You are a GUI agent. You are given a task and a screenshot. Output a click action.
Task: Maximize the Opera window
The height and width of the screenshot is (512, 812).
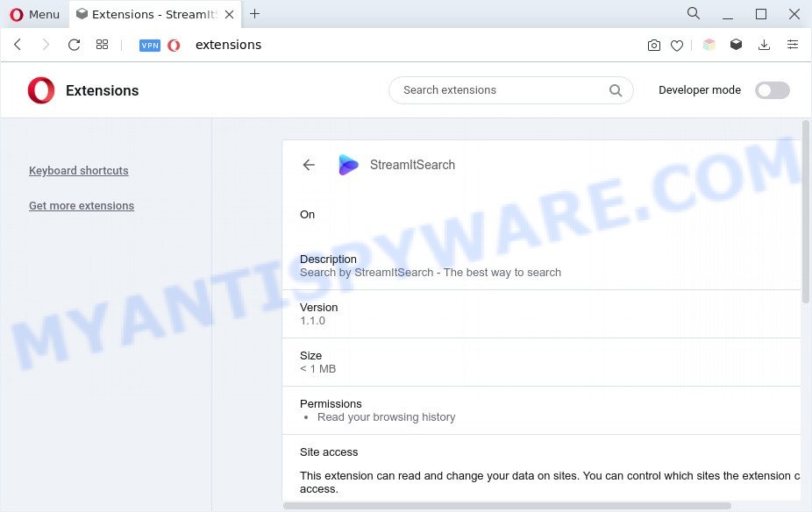[761, 14]
